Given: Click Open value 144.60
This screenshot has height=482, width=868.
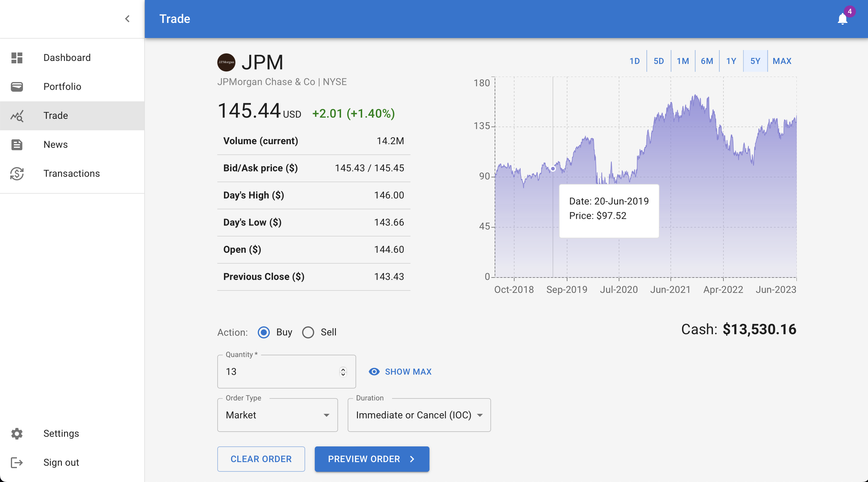Looking at the screenshot, I should click(x=389, y=249).
